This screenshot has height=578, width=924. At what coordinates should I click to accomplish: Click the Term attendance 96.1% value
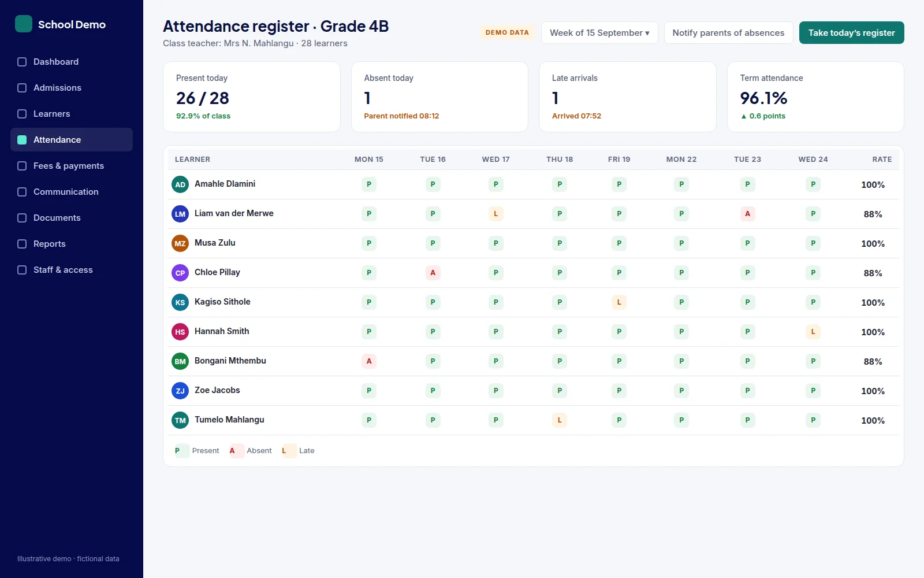coord(763,98)
